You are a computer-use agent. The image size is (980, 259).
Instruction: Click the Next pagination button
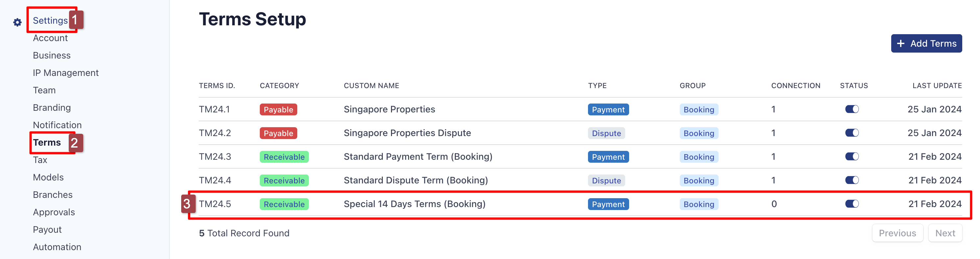[945, 233]
